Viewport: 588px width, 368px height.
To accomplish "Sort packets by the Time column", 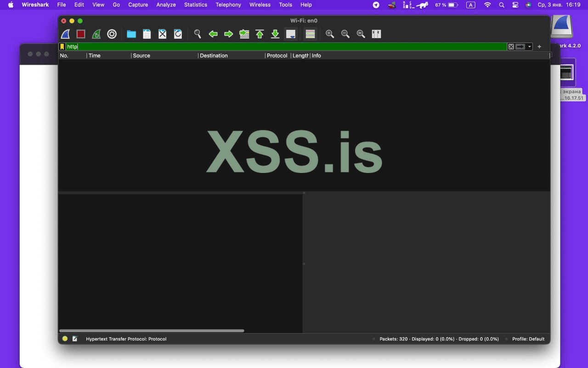I will click(x=109, y=56).
